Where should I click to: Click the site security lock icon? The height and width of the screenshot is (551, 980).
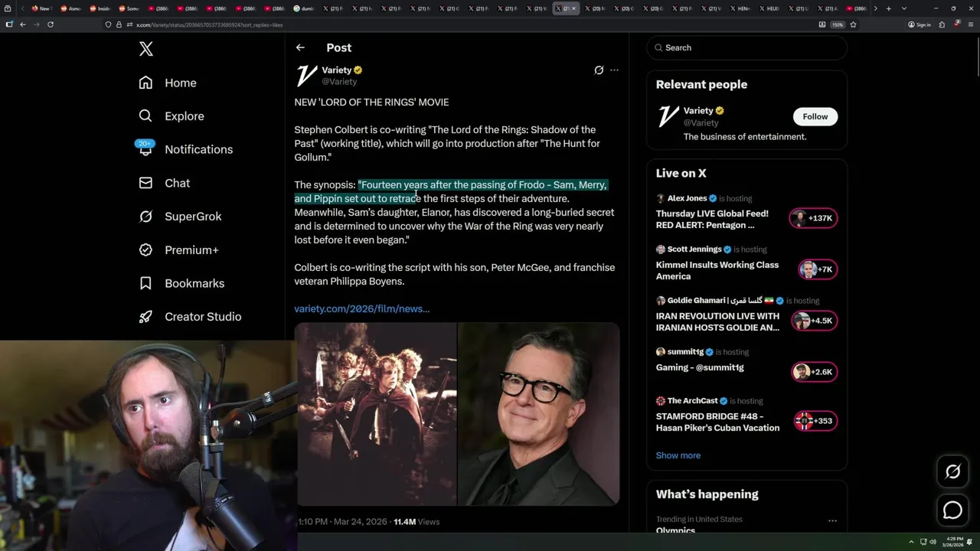pos(119,24)
